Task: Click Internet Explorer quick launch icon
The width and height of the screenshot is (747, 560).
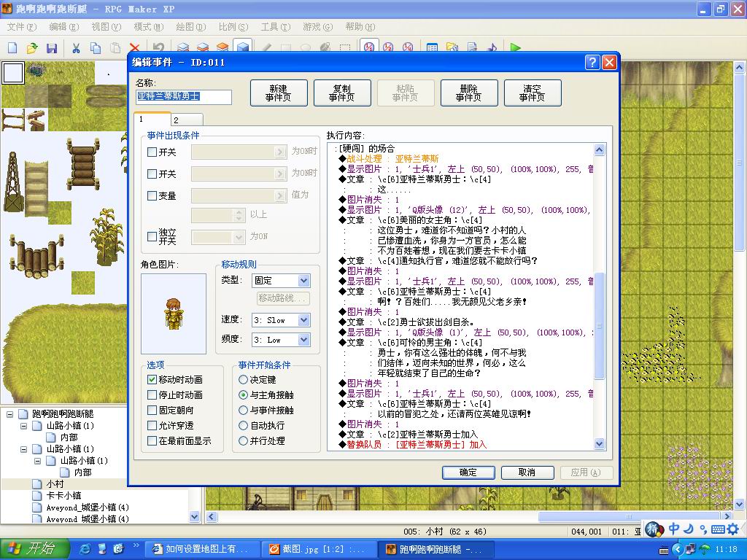Action: (85, 549)
